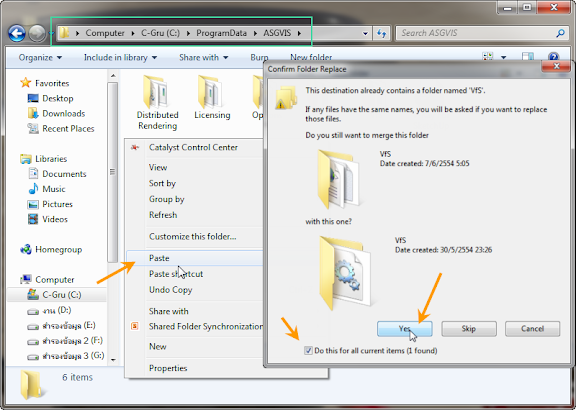The image size is (576, 410).
Task: Open the Licensing folder
Action: 212,97
